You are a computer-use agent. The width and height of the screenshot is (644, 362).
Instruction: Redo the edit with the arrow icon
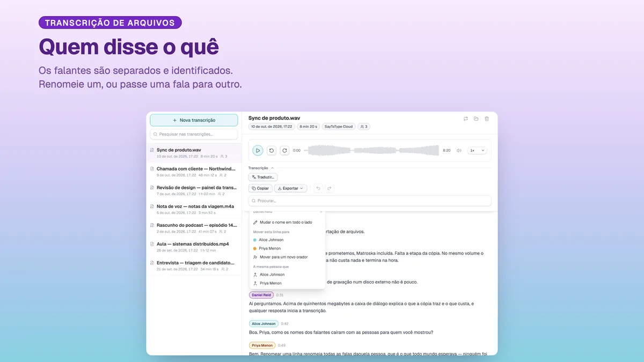(330, 188)
